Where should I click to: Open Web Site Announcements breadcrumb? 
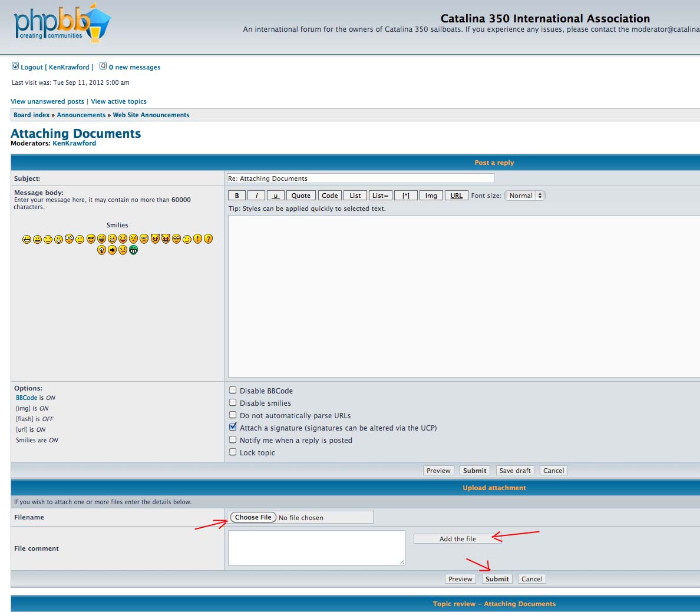[151, 115]
